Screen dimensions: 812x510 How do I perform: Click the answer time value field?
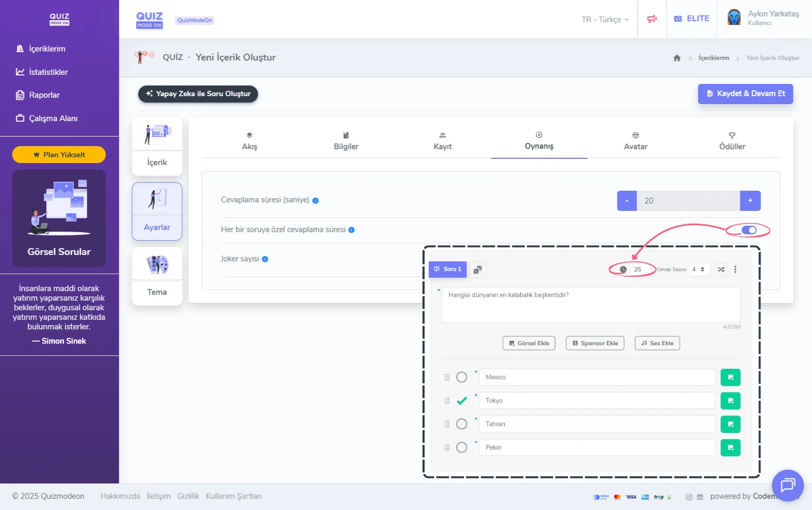point(688,201)
